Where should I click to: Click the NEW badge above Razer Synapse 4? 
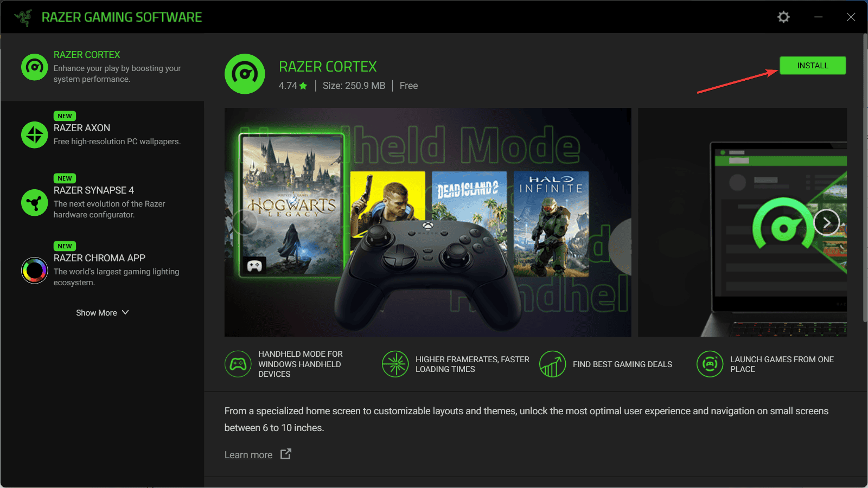[x=65, y=178]
